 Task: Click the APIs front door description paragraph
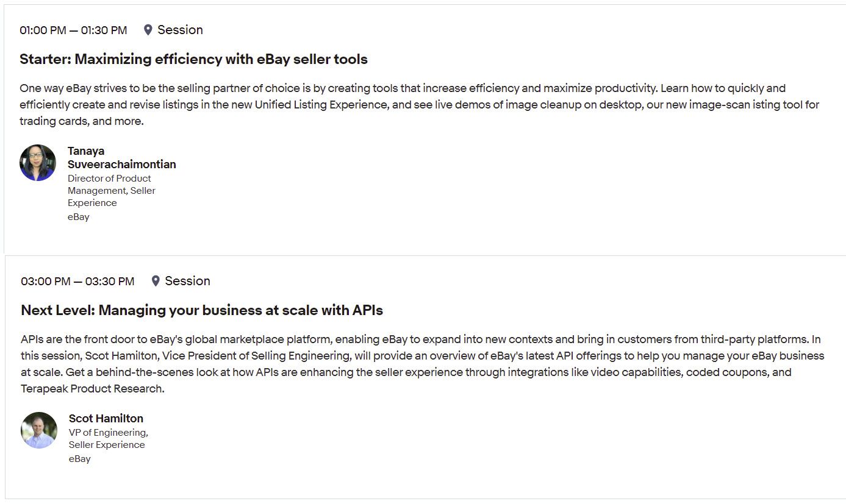[x=423, y=364]
